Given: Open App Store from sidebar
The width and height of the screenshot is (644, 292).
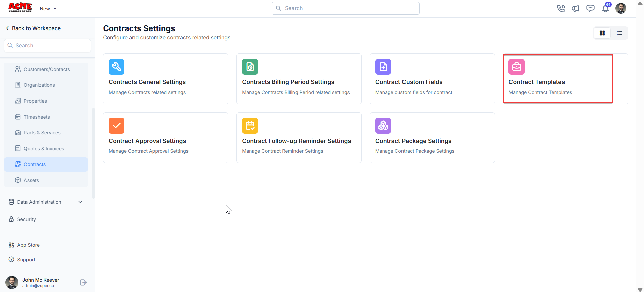Looking at the screenshot, I should click(29, 245).
